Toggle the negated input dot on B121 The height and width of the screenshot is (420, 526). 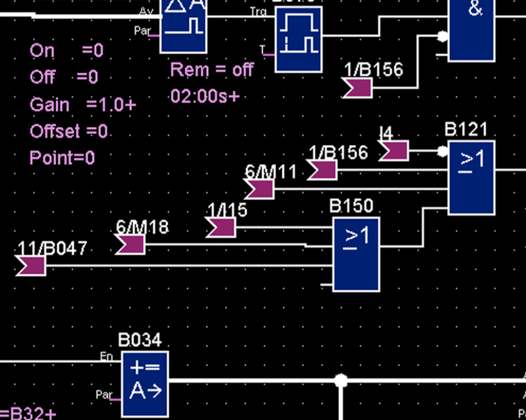click(x=442, y=152)
